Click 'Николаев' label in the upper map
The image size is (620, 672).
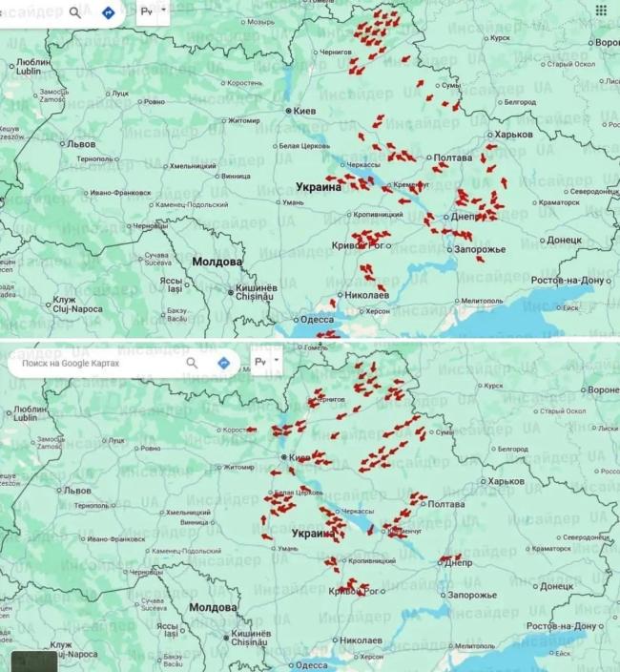(367, 295)
